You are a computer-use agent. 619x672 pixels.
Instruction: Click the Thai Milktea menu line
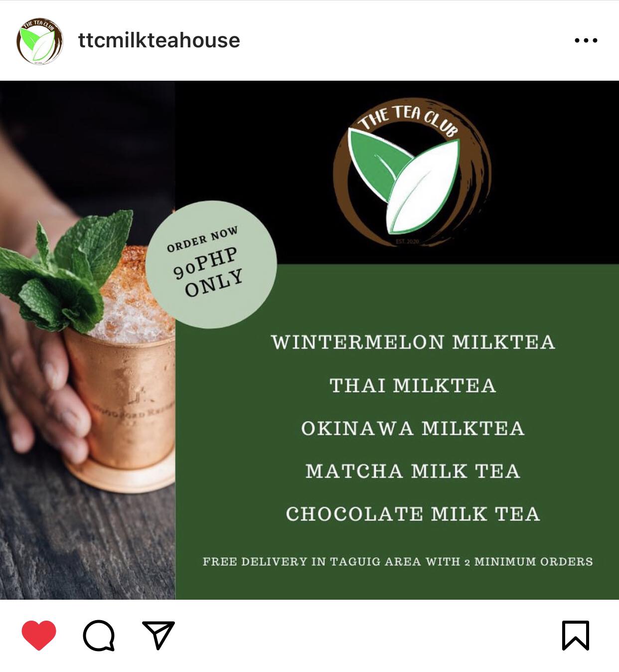pos(413,385)
